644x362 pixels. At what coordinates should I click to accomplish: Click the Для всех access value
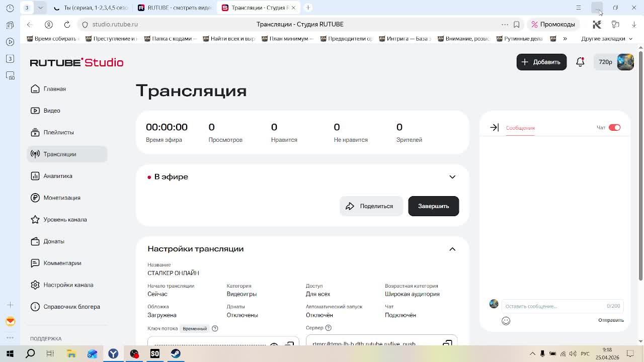[318, 294]
